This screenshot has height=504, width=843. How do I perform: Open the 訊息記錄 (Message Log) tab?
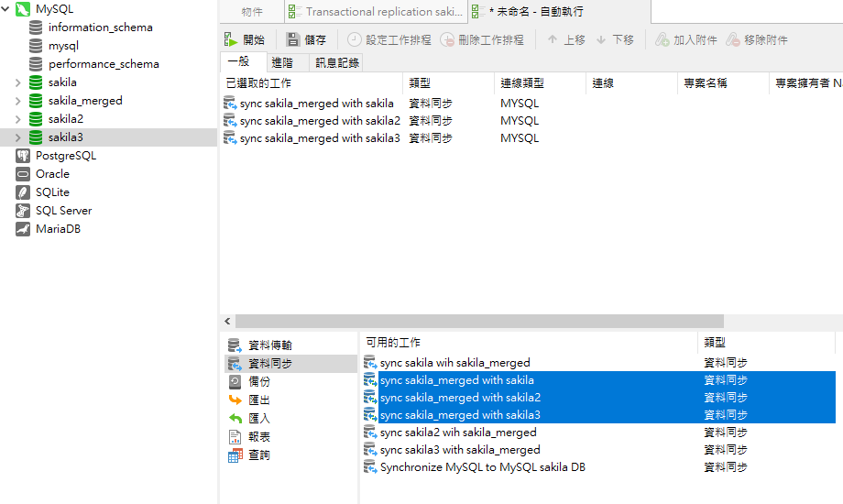[337, 62]
